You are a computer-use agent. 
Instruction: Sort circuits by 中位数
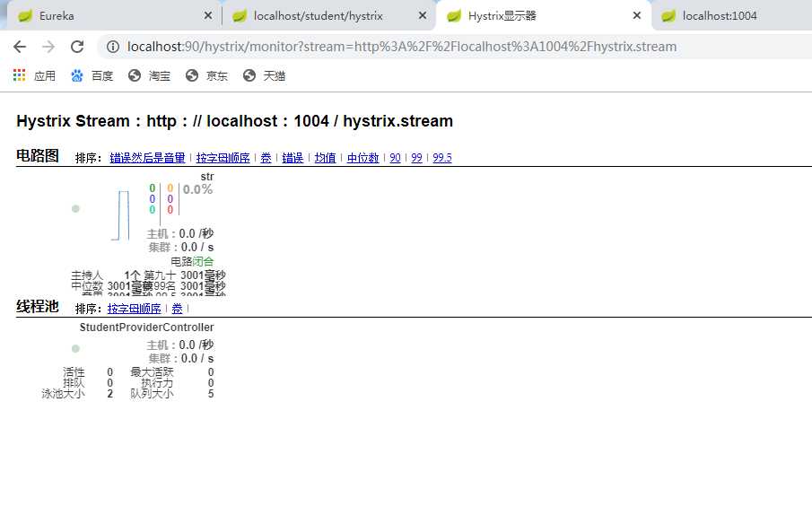point(363,158)
